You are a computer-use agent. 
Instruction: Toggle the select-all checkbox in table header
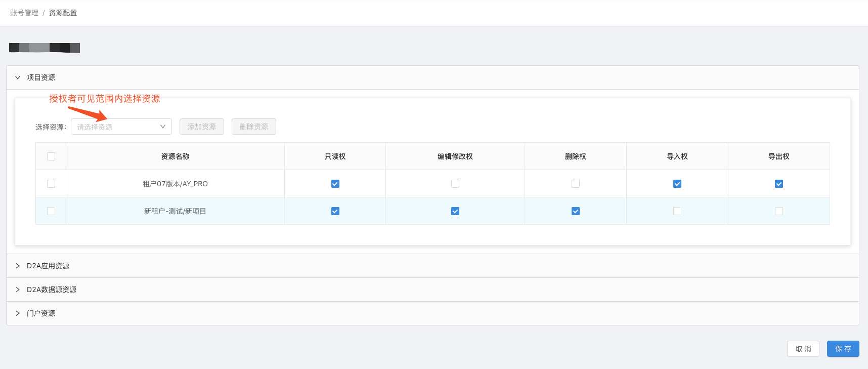tap(51, 156)
